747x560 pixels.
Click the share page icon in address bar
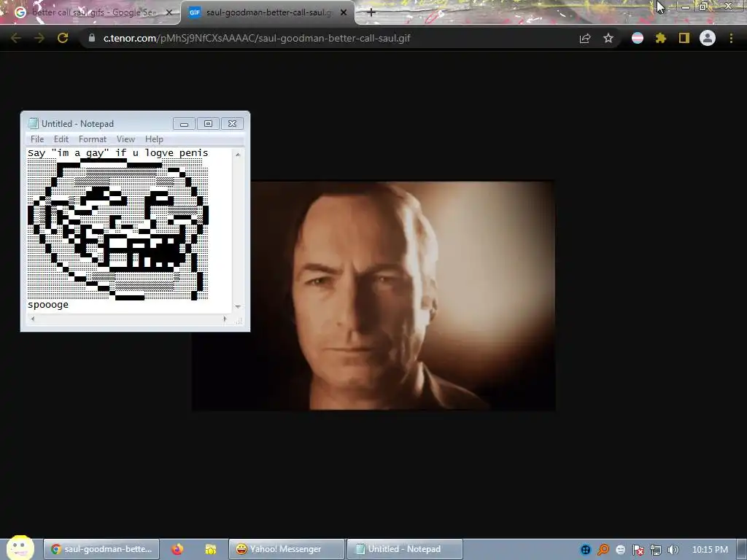[585, 38]
